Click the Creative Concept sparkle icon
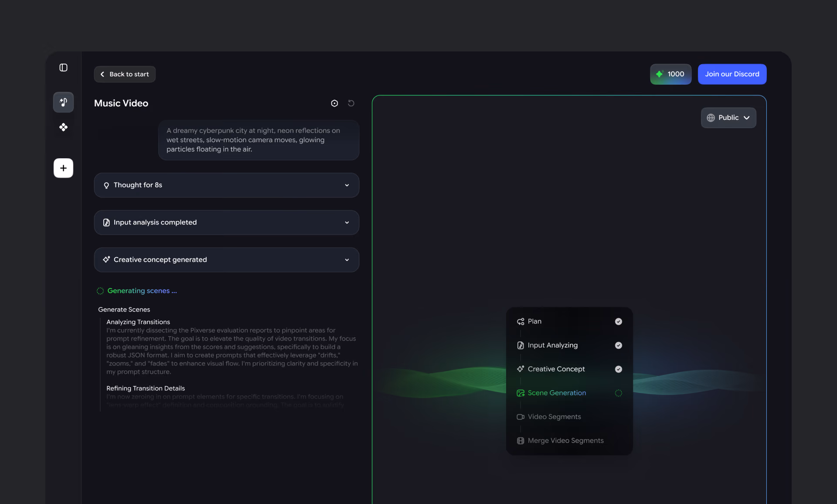837x504 pixels. pyautogui.click(x=521, y=369)
